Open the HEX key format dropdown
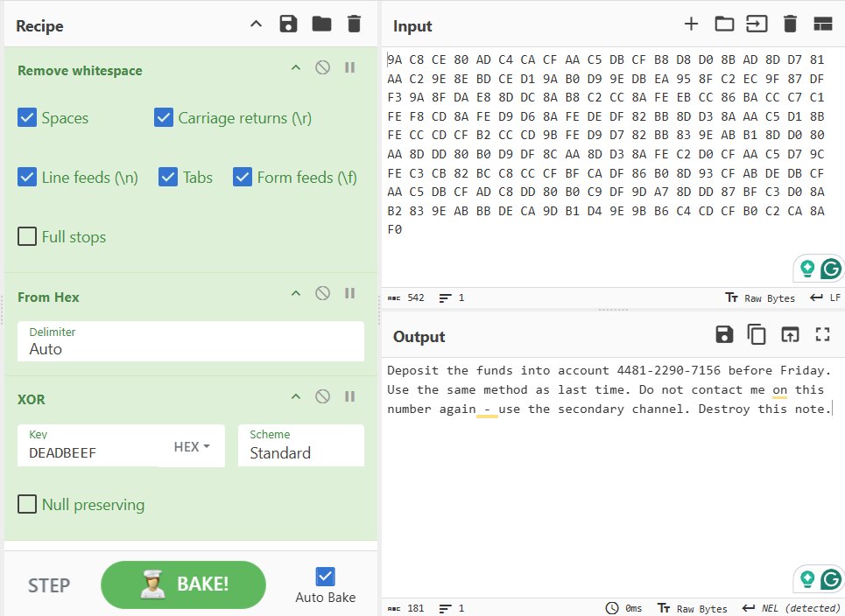The height and width of the screenshot is (616, 845). 192,446
